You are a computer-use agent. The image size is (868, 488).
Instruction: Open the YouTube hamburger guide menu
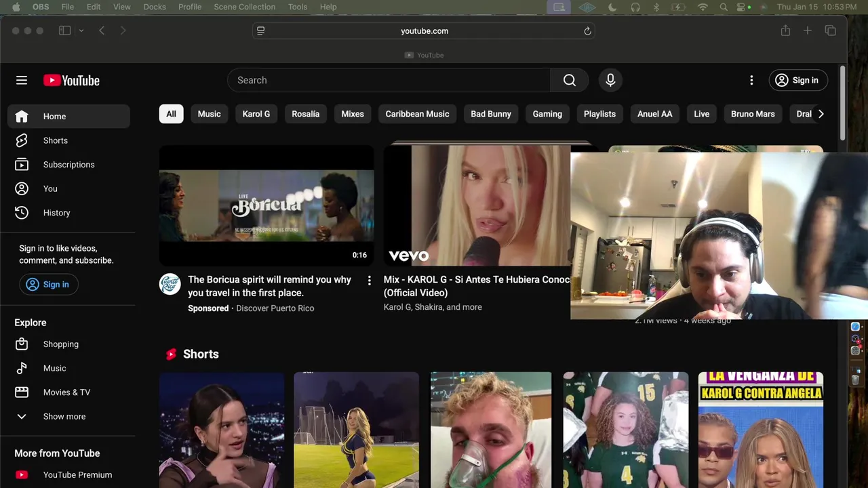pyautogui.click(x=22, y=80)
